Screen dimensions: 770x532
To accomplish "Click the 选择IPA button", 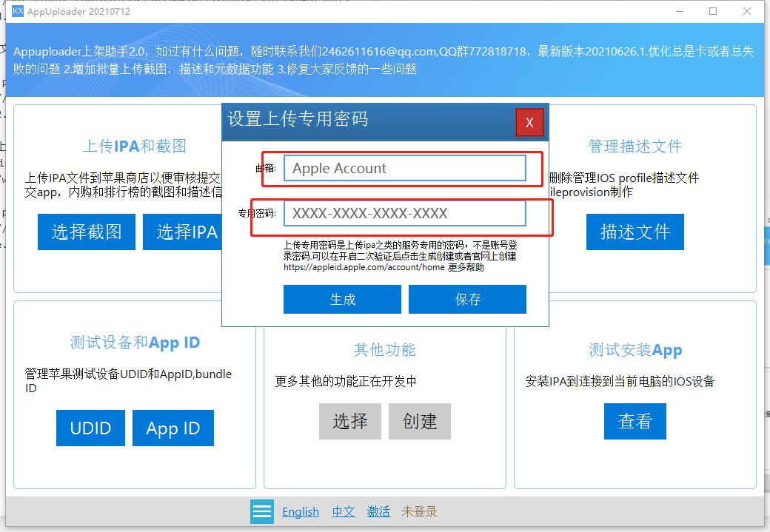I will 183,232.
